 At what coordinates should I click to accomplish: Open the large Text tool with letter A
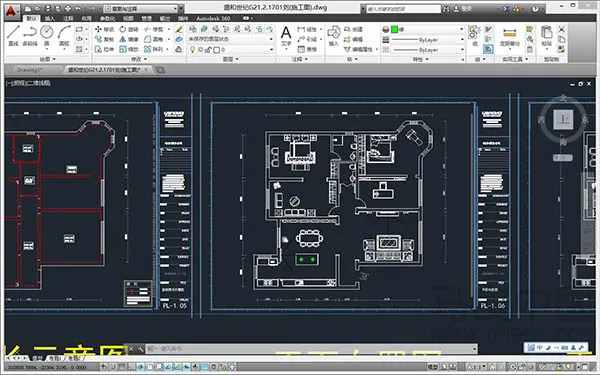tap(286, 36)
